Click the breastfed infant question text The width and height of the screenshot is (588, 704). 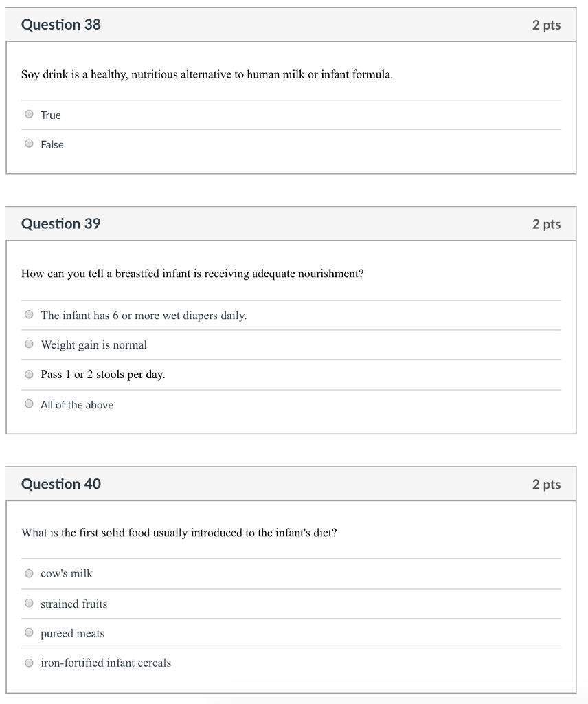coord(192,273)
